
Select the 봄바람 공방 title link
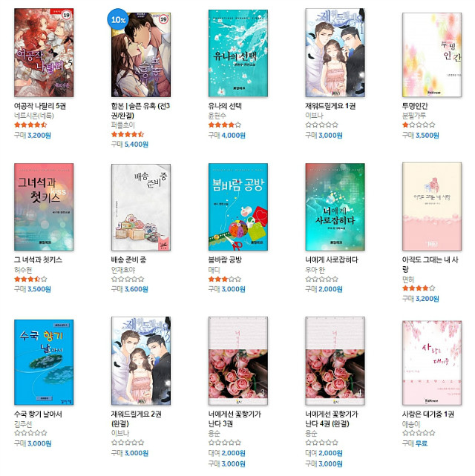tap(225, 260)
